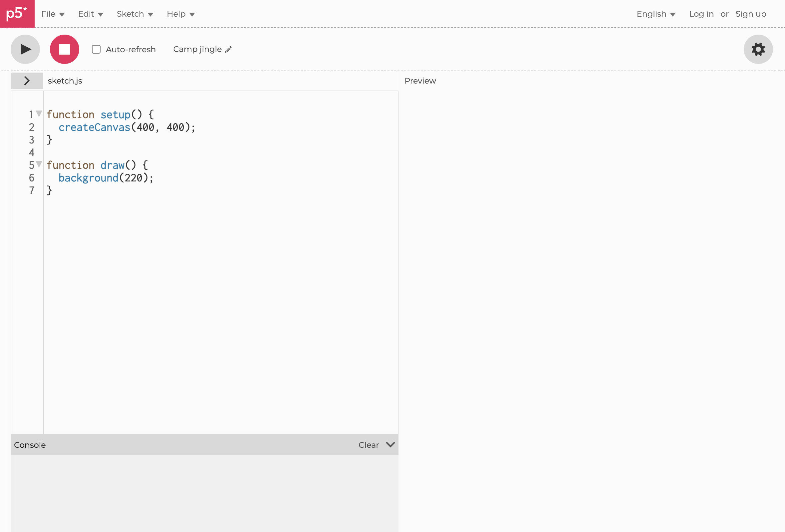Run the sketch with the play button

pyautogui.click(x=25, y=49)
